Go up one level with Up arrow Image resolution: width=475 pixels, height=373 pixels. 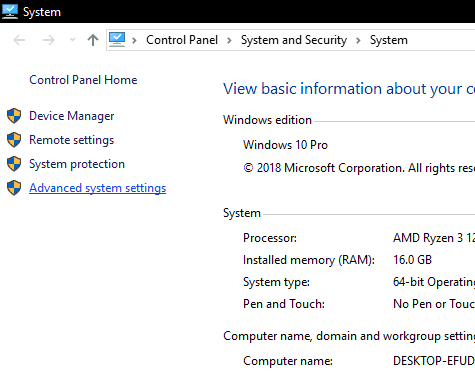point(93,40)
